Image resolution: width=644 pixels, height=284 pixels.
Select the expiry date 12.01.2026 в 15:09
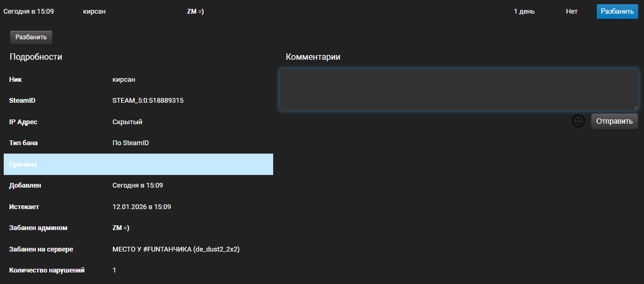pos(142,207)
